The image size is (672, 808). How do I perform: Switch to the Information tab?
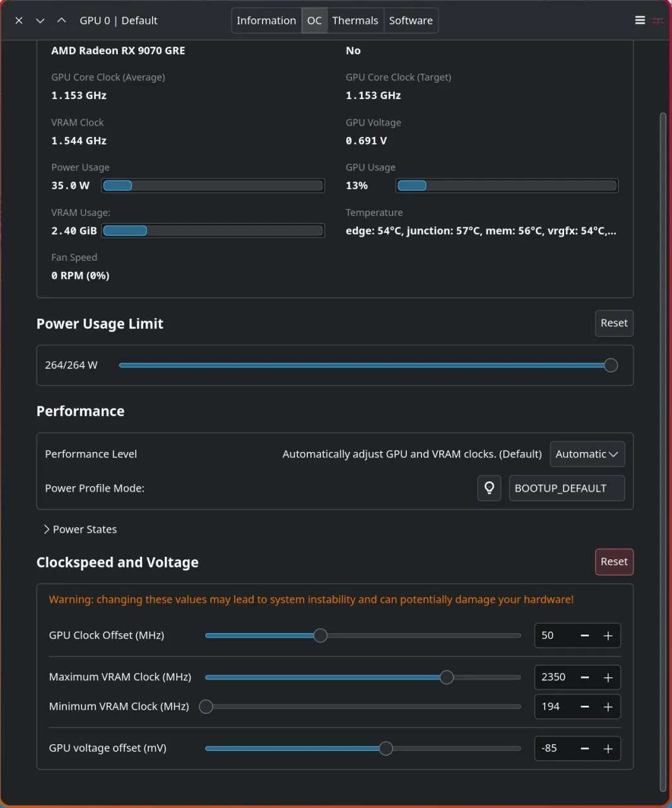[x=266, y=20]
